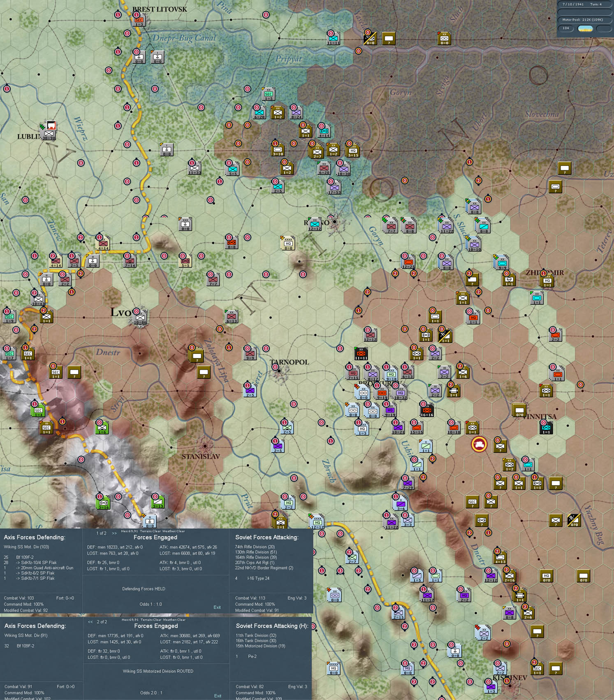The width and height of the screenshot is (614, 700).
Task: Select the cyan unit counter labeled 11=11 near Pripyat
Action: click(334, 39)
